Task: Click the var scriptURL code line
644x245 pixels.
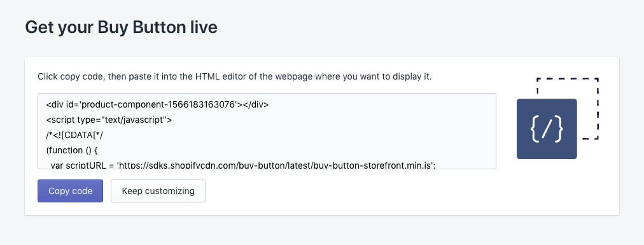Action: tap(243, 165)
